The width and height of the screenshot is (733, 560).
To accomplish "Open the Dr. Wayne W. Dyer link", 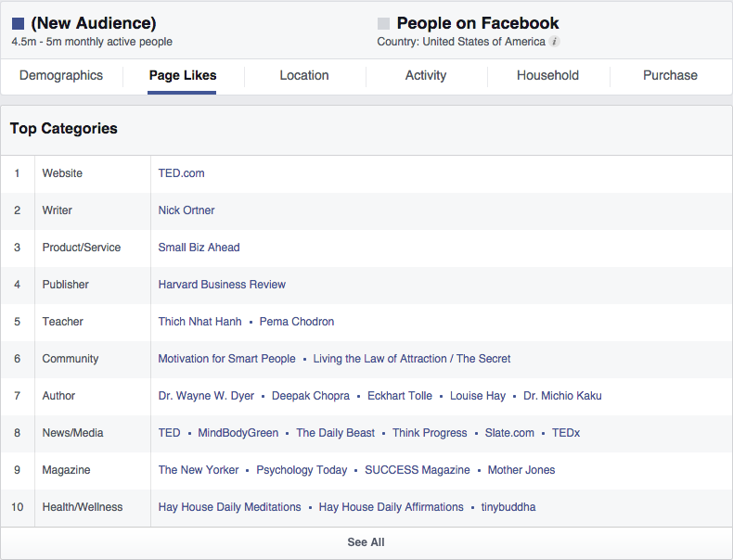I will [206, 396].
